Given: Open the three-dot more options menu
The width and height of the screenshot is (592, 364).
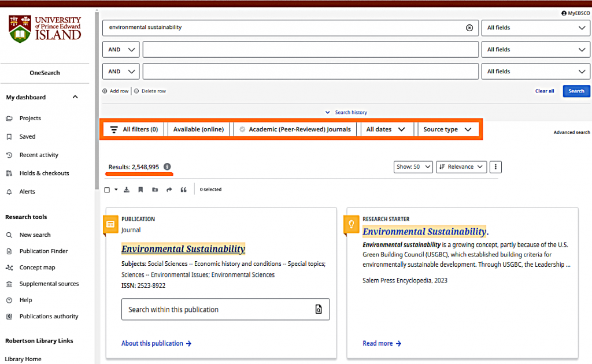Looking at the screenshot, I should click(x=495, y=167).
